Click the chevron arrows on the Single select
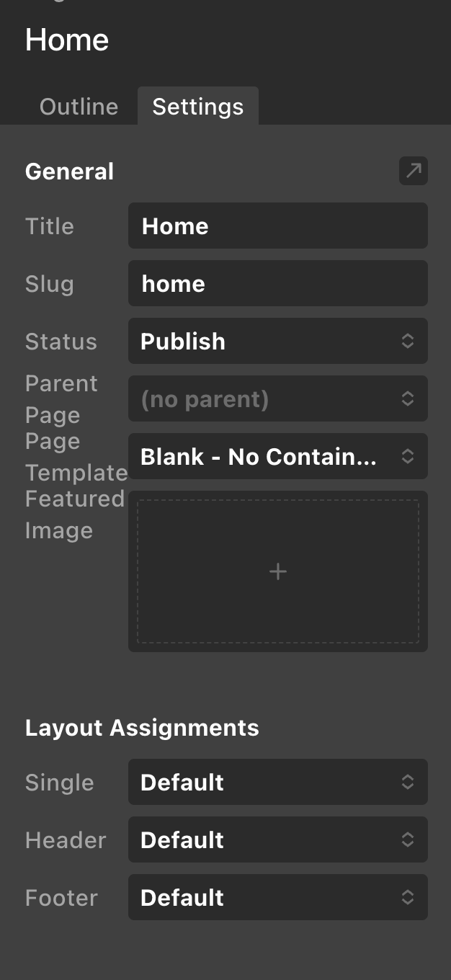Image resolution: width=451 pixels, height=980 pixels. coord(408,782)
